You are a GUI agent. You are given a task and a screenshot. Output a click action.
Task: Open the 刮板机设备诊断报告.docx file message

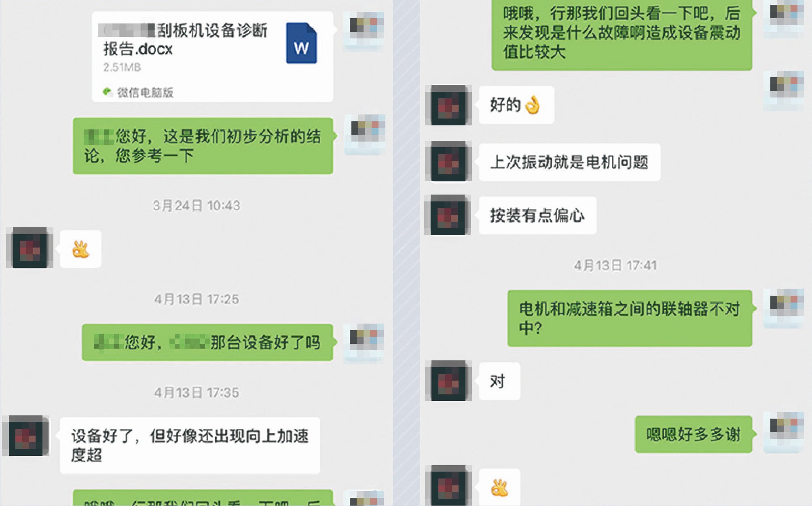(213, 57)
